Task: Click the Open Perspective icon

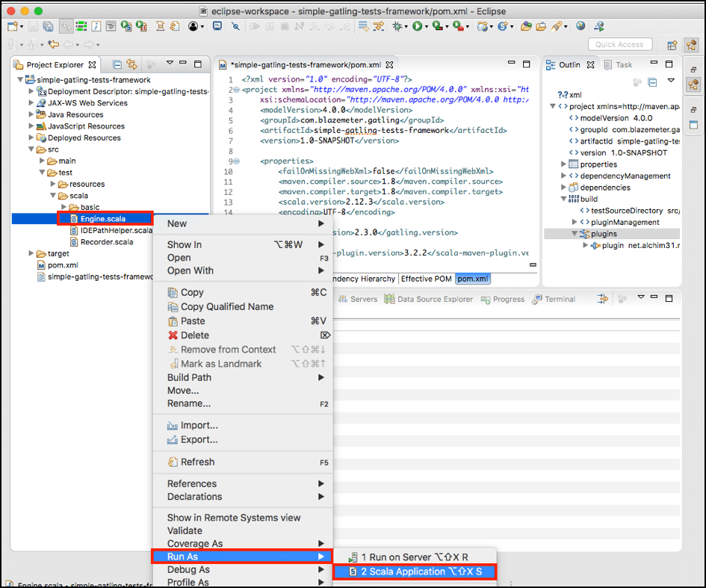Action: (672, 45)
